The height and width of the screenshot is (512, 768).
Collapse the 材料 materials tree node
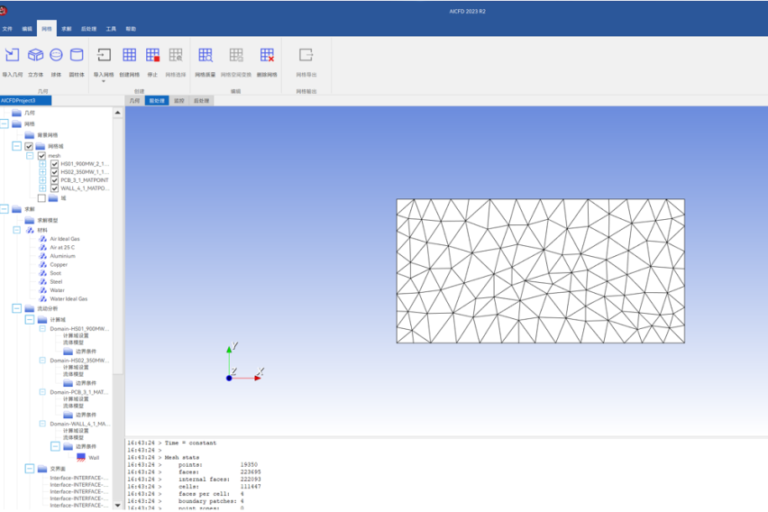pyautogui.click(x=16, y=230)
